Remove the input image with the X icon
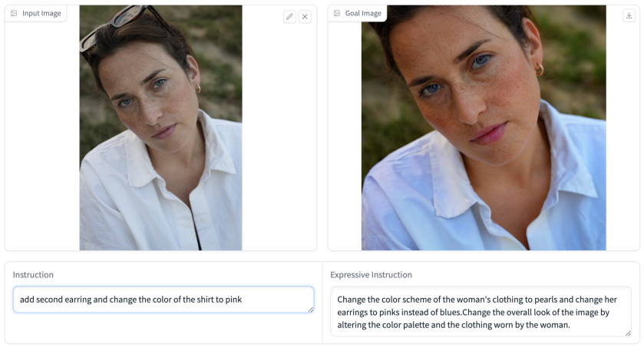Image resolution: width=644 pixels, height=348 pixels. coord(305,17)
